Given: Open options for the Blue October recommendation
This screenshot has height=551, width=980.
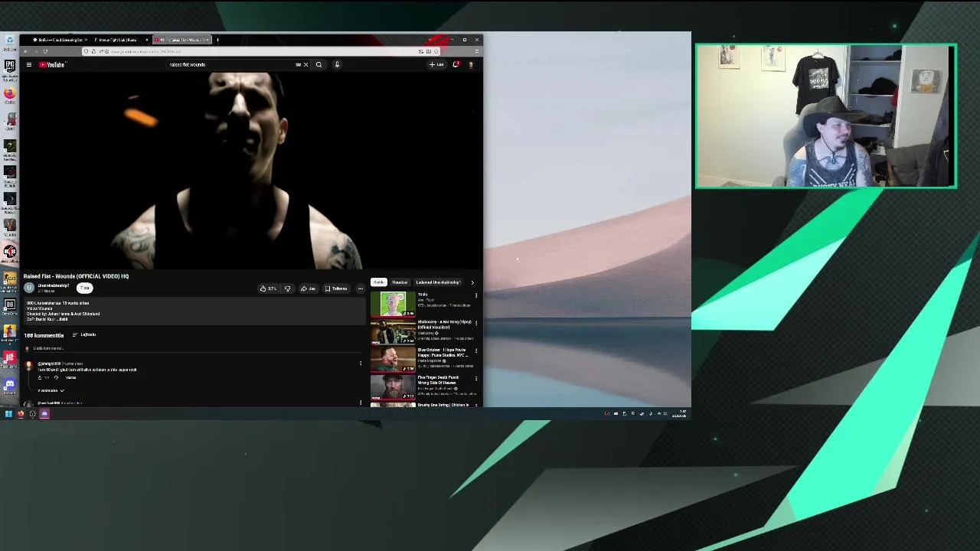Looking at the screenshot, I should click(x=475, y=350).
